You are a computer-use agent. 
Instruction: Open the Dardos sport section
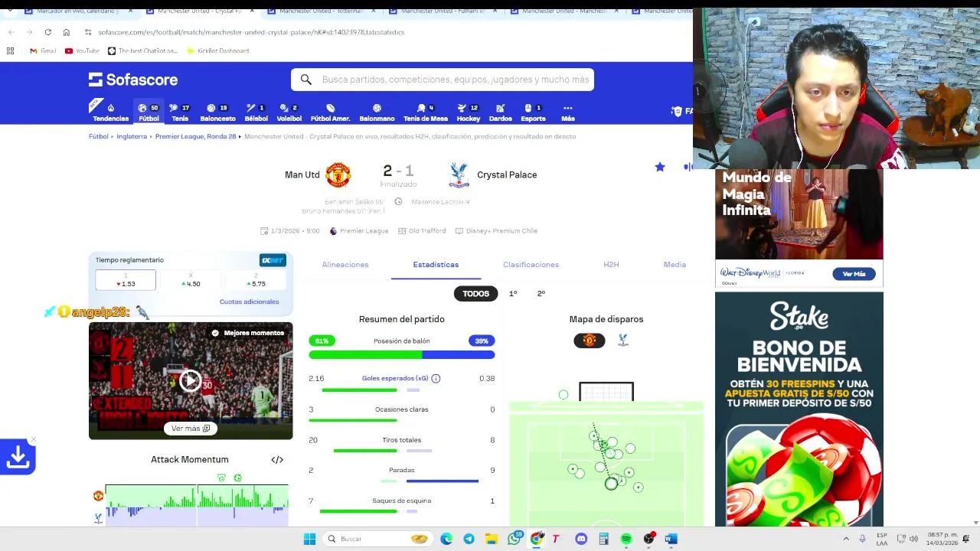coord(500,112)
